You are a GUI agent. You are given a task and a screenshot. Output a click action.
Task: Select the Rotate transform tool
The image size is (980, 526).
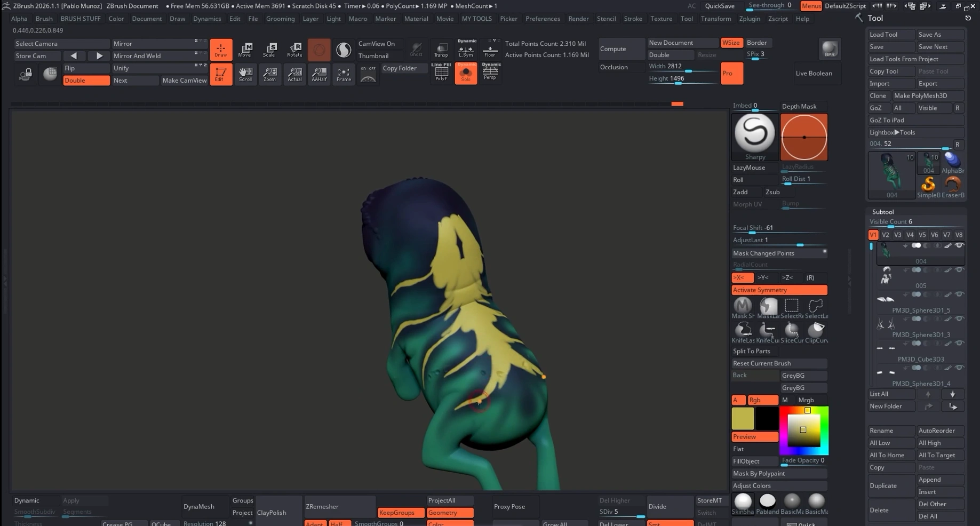tap(294, 50)
